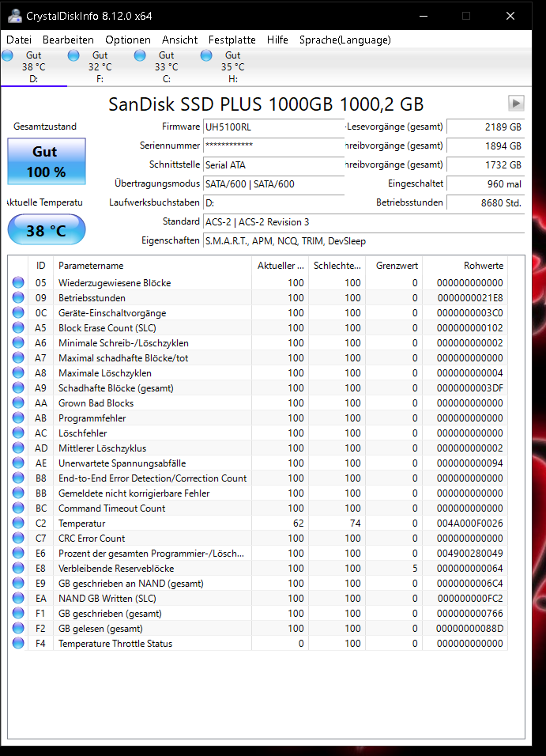Select drive H: tab at 35 °C
546x756 pixels.
coord(233,67)
